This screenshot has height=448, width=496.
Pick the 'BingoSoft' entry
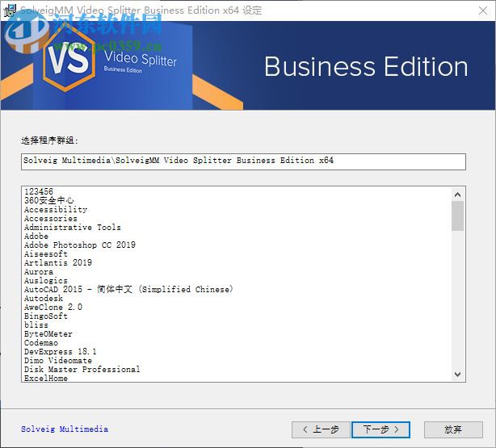[46, 316]
